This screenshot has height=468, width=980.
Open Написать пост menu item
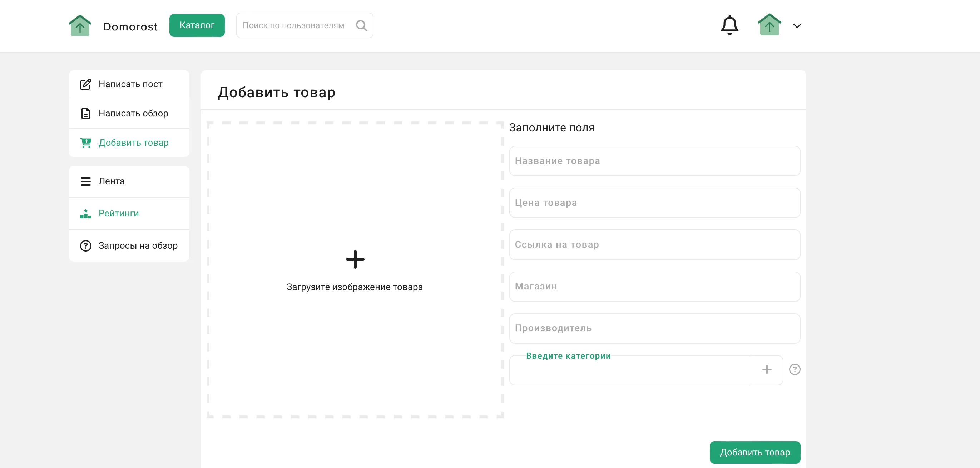130,84
